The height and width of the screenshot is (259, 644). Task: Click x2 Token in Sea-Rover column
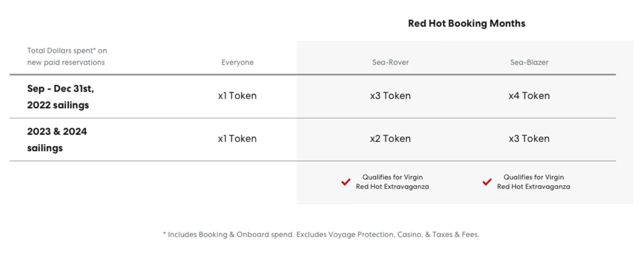coord(390,139)
